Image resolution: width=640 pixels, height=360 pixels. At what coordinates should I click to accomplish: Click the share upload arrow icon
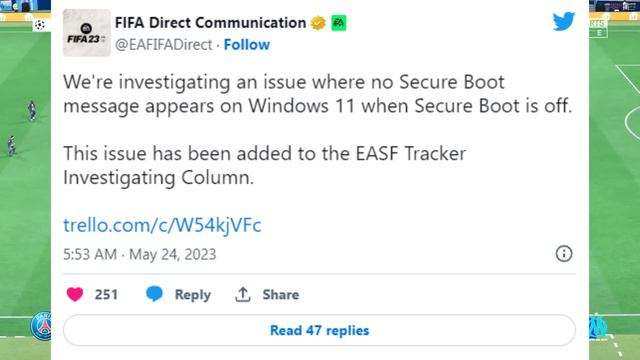point(243,294)
